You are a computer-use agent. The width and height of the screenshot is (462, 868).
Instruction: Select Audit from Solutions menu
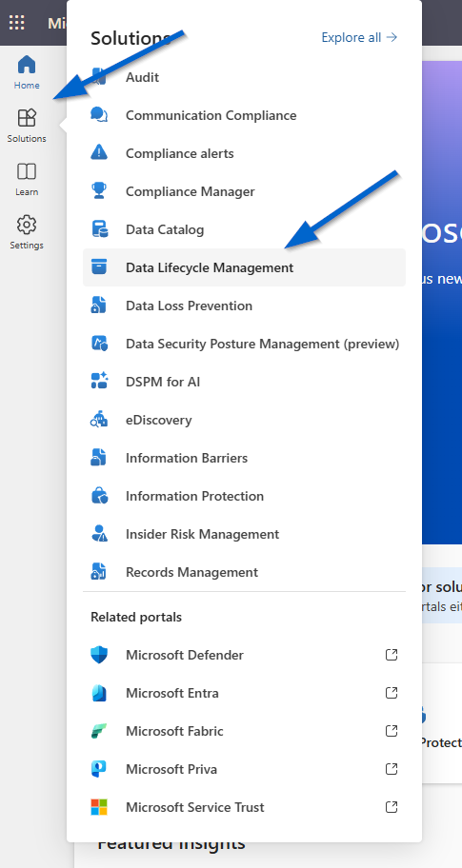(244, 77)
